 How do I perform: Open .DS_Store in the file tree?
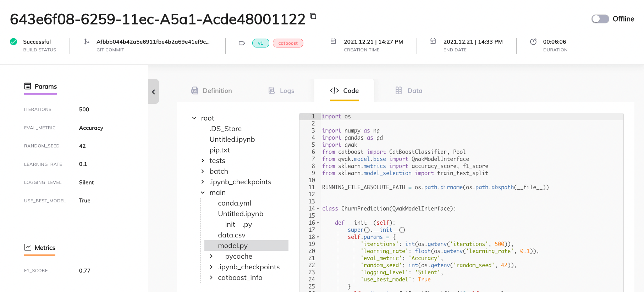(226, 129)
